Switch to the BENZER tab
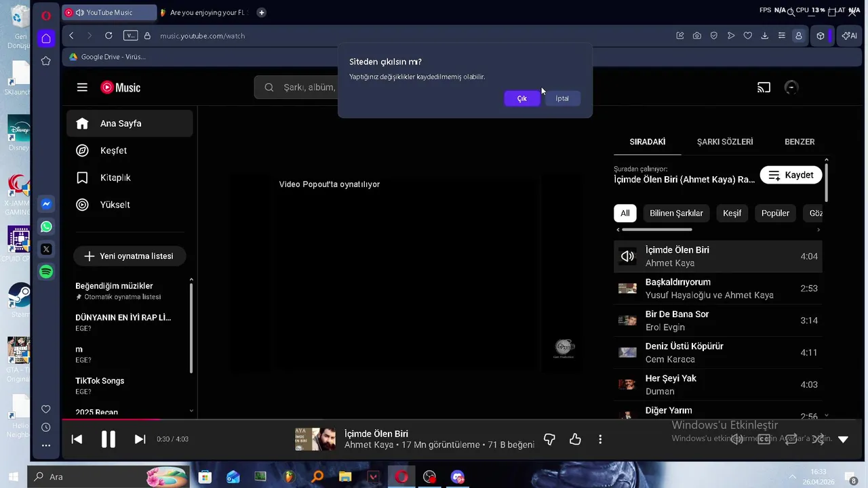The width and height of the screenshot is (868, 488). (x=800, y=142)
